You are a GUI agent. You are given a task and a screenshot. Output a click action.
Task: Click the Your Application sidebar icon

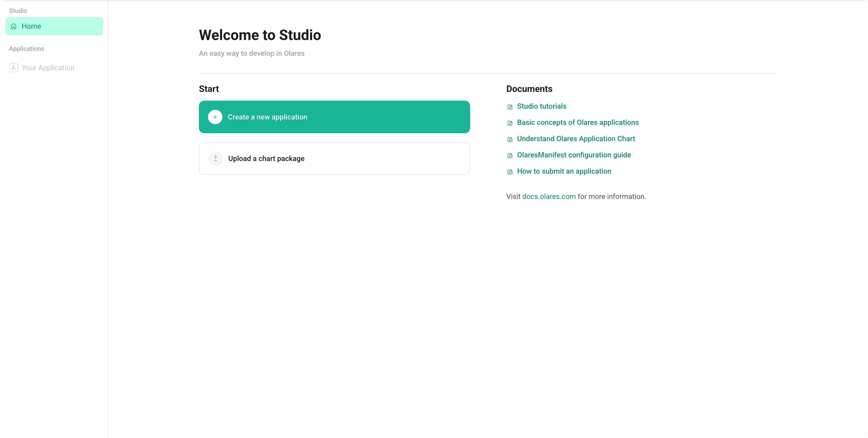[14, 67]
